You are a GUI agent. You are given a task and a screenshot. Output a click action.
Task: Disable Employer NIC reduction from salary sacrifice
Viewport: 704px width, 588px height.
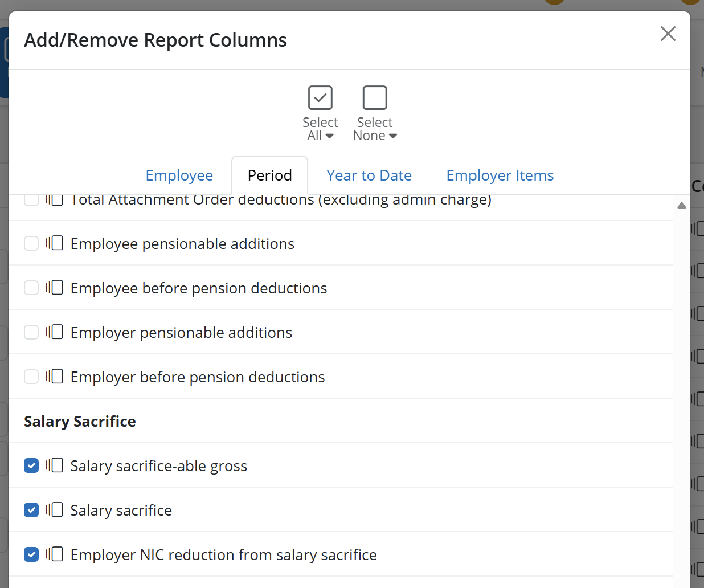[31, 554]
